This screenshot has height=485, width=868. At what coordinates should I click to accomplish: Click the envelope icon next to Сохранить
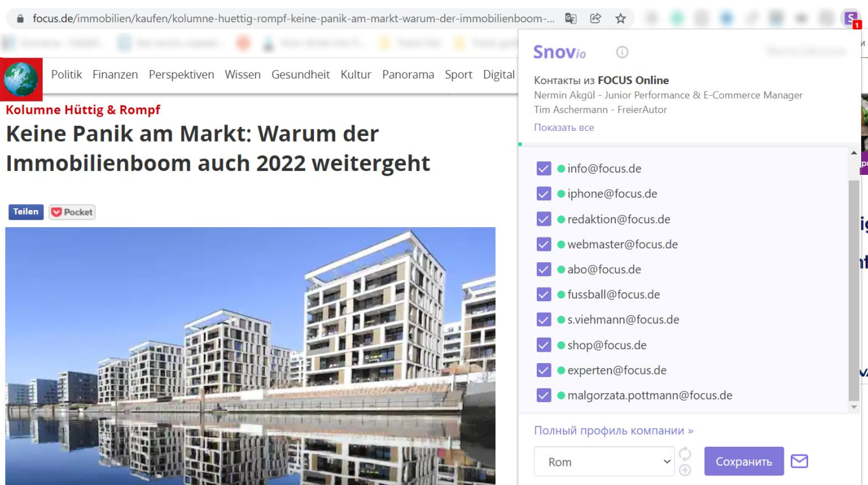[799, 461]
